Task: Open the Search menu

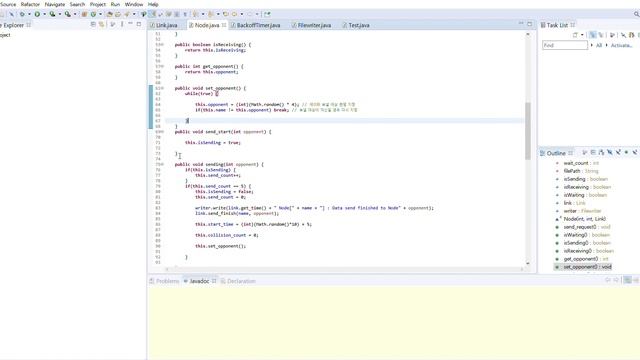Action: pos(77,4)
